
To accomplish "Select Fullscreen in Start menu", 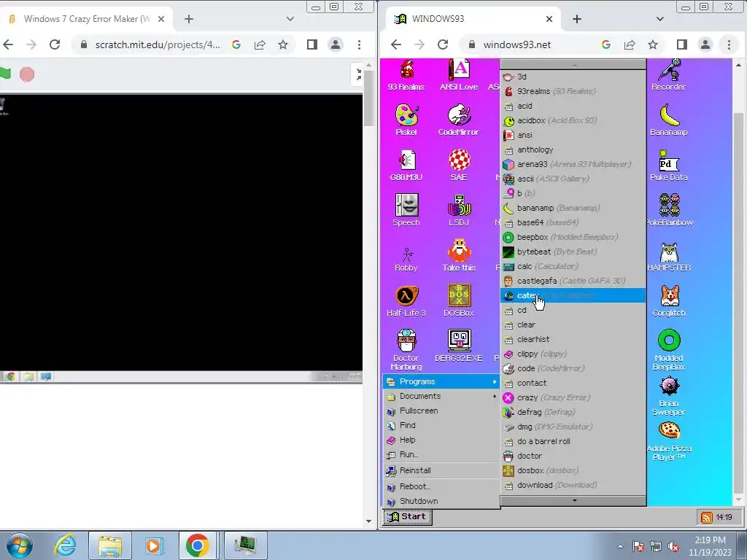I will click(441, 411).
